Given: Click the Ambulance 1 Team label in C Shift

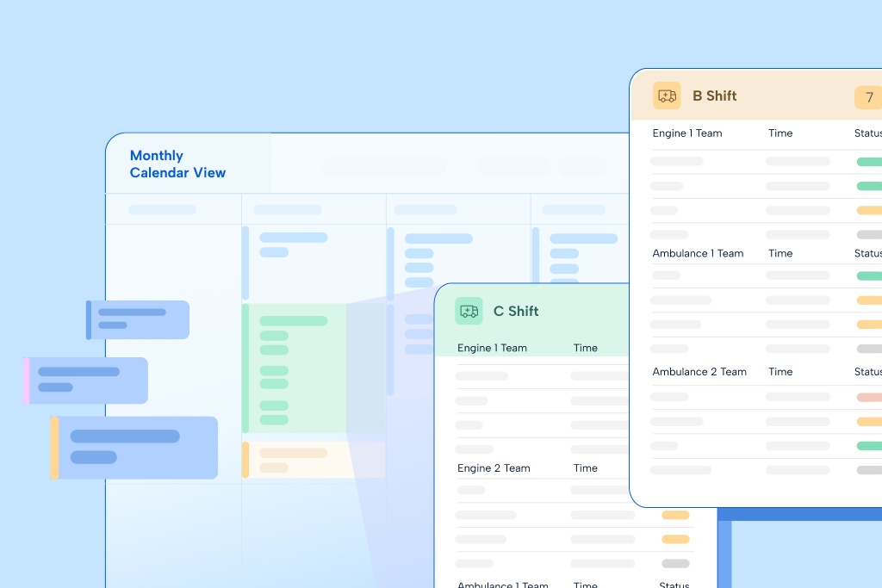Looking at the screenshot, I should tap(501, 584).
